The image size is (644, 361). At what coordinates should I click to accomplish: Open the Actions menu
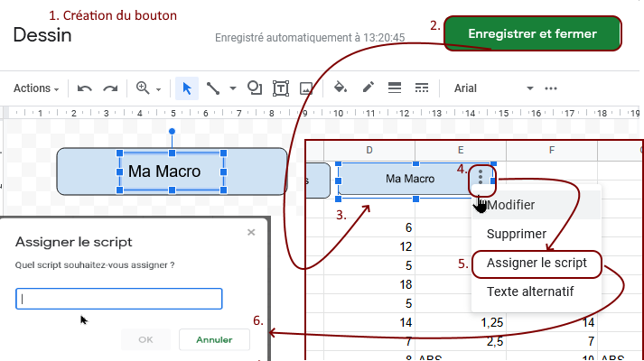click(36, 88)
